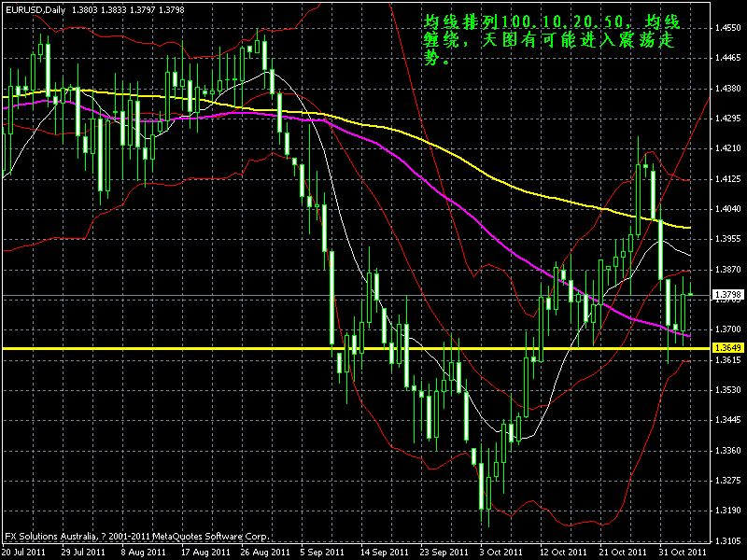Screen dimensions: 747x560
Task: Click the 1.4125 price axis label
Action: click(728, 178)
